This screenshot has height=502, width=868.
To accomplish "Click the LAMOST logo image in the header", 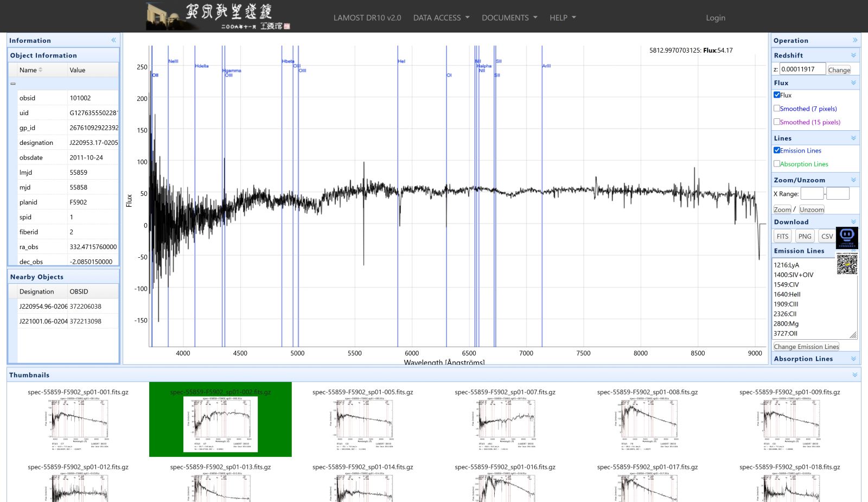I will click(219, 16).
